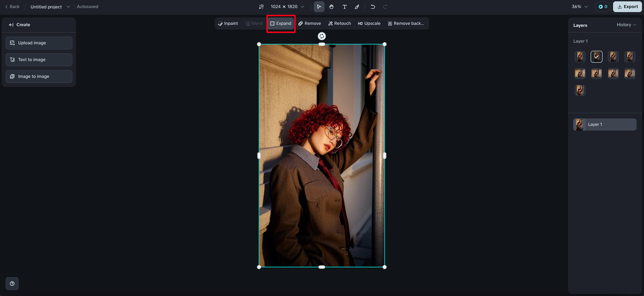Open the 1024 × 1820 canvas size dropdown
644x296 pixels.
(x=287, y=7)
